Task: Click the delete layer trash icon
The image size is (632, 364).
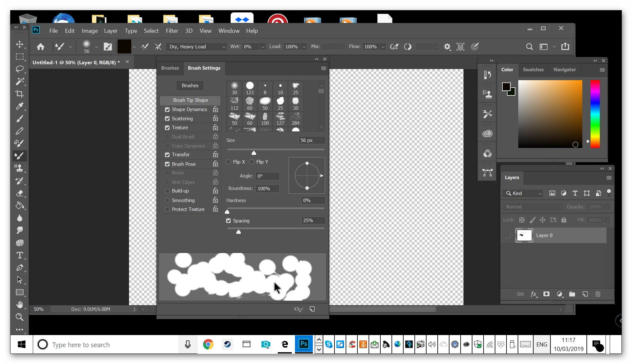Action: 598,294
